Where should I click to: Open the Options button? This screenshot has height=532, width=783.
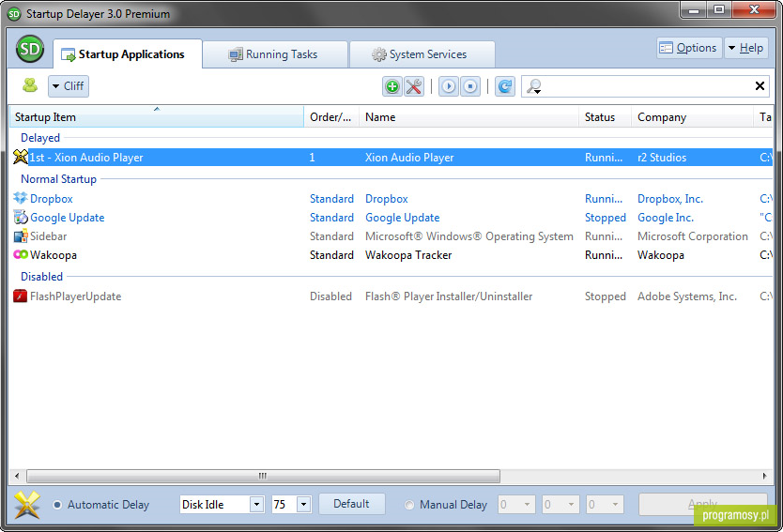689,48
